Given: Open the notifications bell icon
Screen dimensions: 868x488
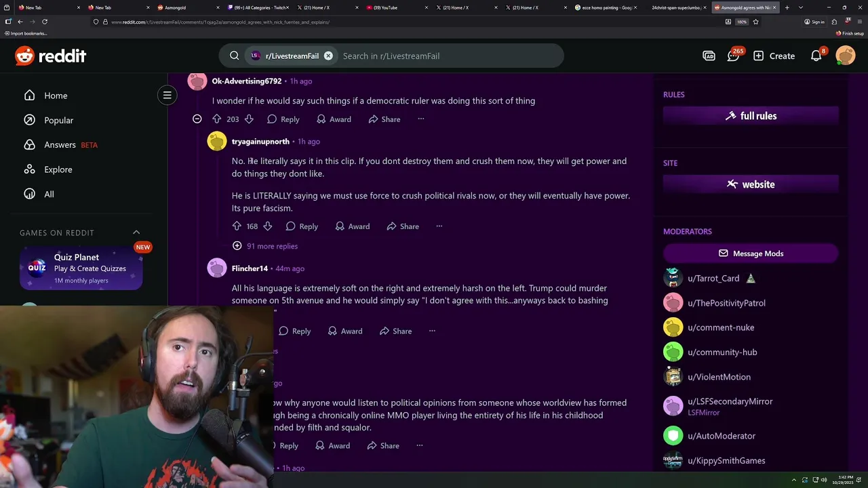Looking at the screenshot, I should pyautogui.click(x=816, y=56).
